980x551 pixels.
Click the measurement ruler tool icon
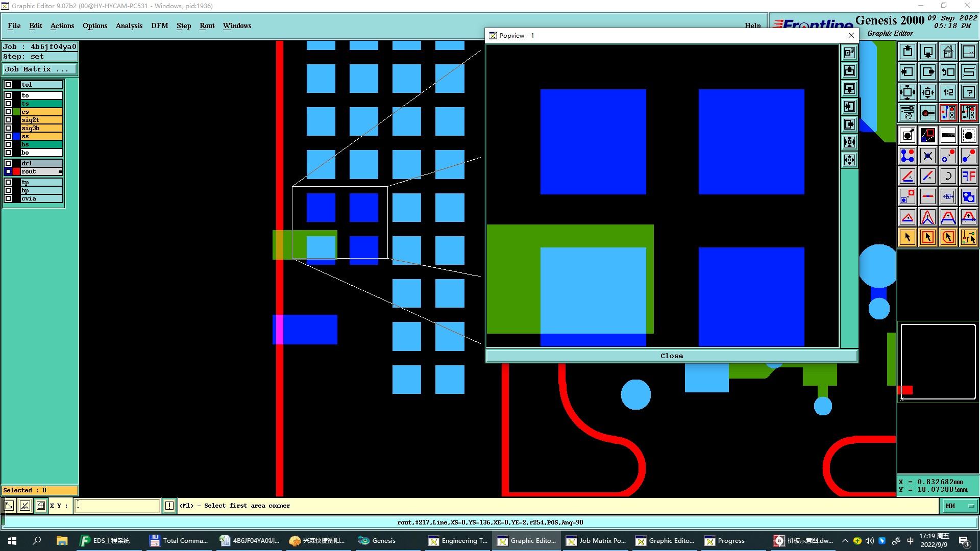pyautogui.click(x=948, y=135)
